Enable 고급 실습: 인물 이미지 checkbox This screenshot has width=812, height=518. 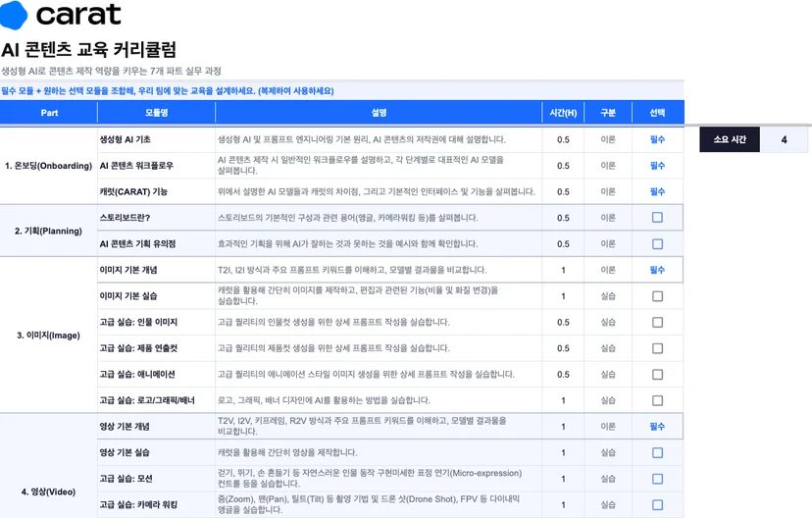pos(657,322)
